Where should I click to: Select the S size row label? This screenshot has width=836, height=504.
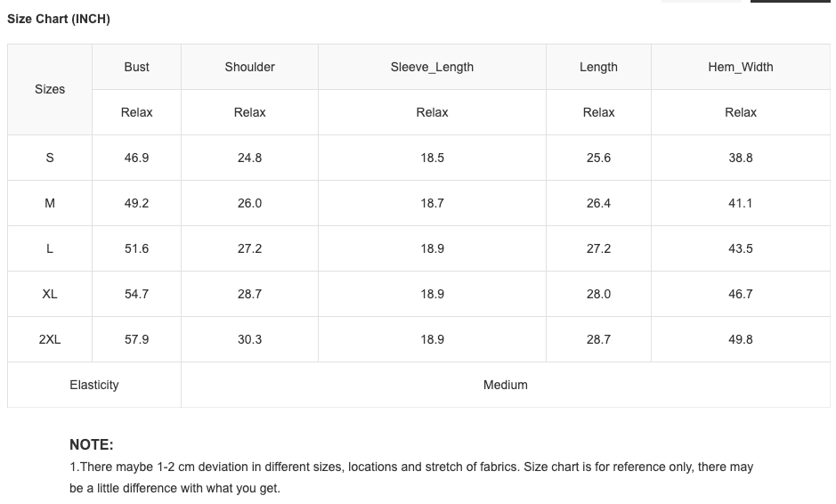coord(50,158)
